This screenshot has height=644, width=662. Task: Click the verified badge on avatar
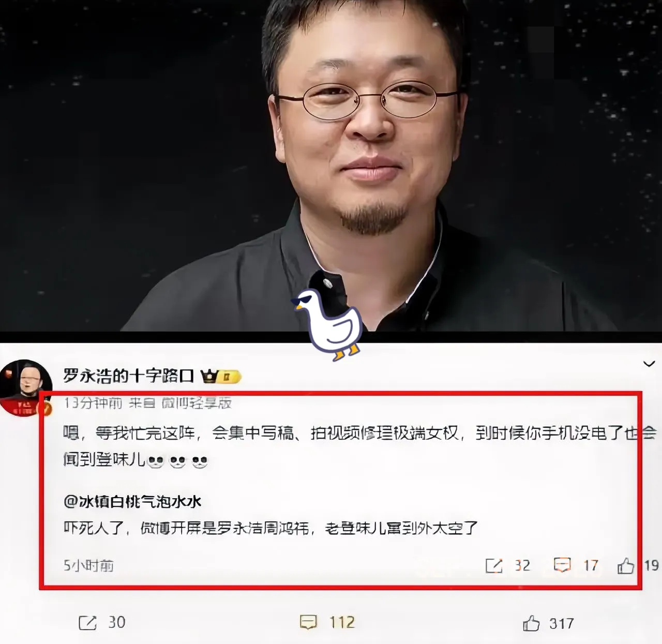46,408
